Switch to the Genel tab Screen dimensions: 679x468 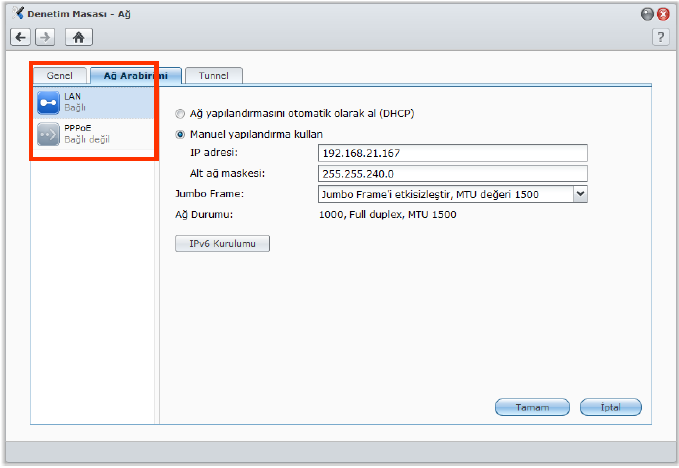click(59, 76)
